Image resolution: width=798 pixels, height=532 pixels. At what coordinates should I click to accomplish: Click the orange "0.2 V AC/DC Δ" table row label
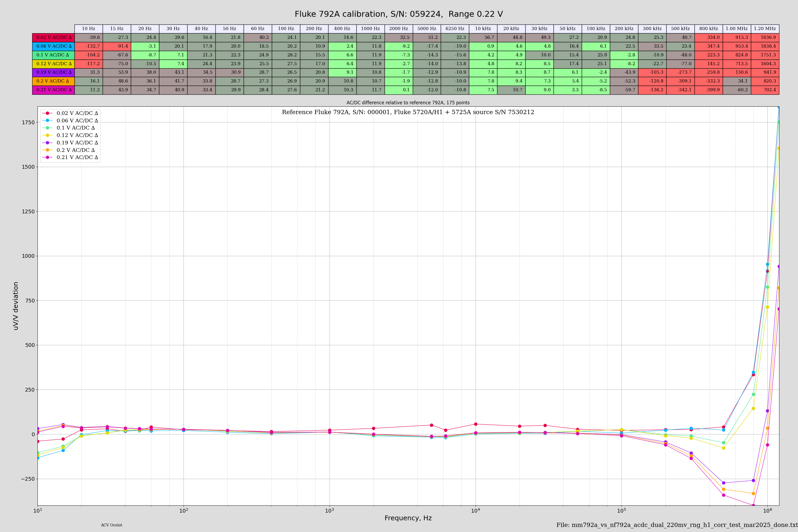[x=54, y=81]
